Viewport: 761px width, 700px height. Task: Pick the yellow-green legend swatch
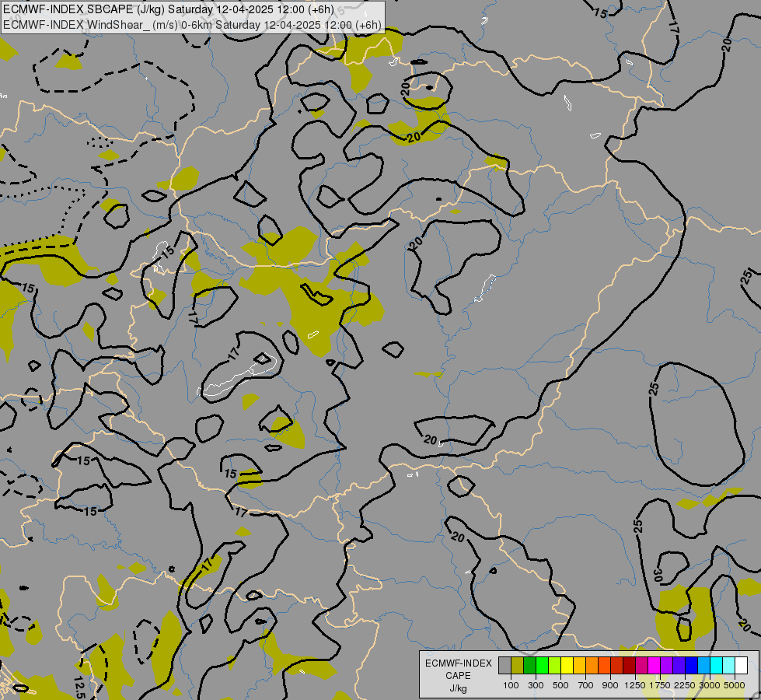(555, 666)
